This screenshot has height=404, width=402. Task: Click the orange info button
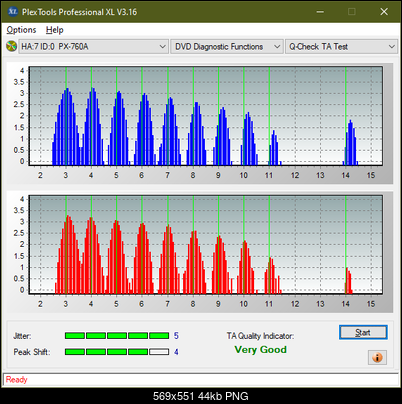[377, 358]
